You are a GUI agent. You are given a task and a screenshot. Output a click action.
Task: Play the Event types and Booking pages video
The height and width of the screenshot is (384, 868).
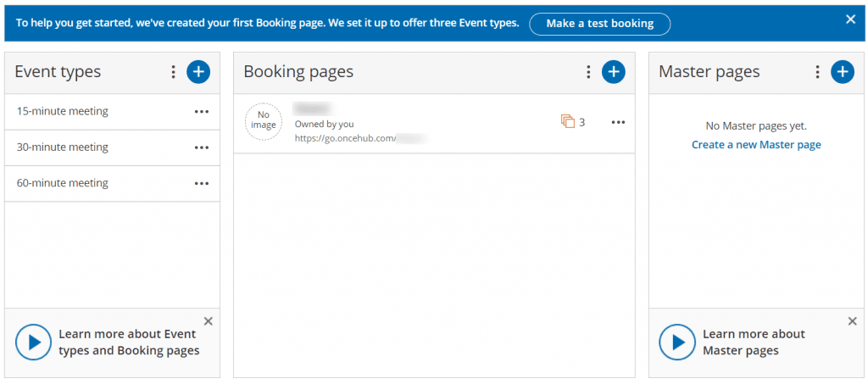coord(33,342)
